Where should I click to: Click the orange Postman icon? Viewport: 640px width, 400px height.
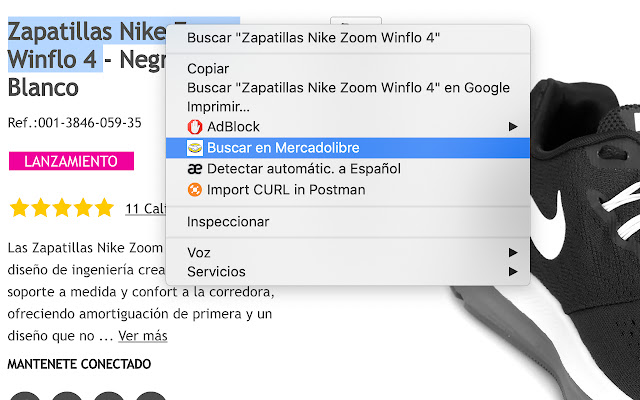195,190
